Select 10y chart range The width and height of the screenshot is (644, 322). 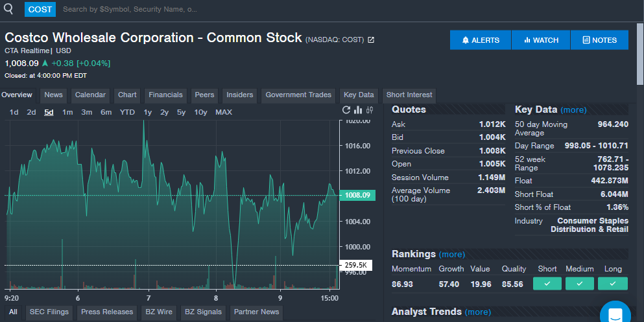(x=200, y=112)
